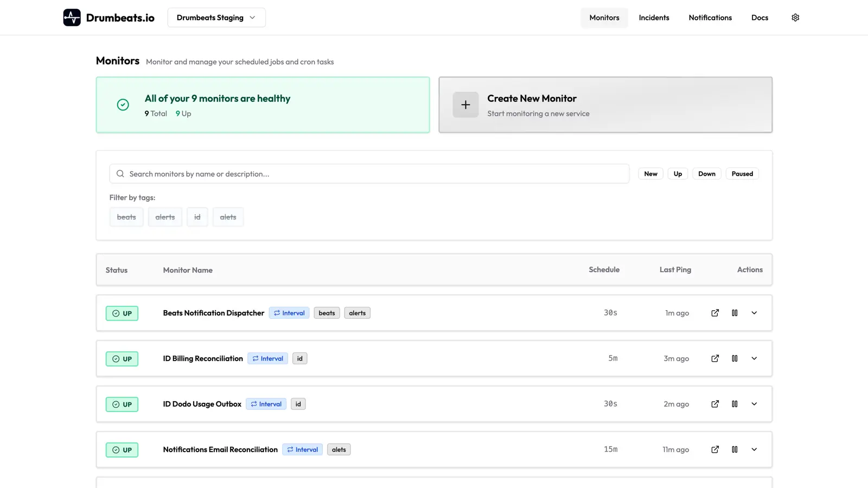
Task: Toggle the Up status filter
Action: coord(678,174)
